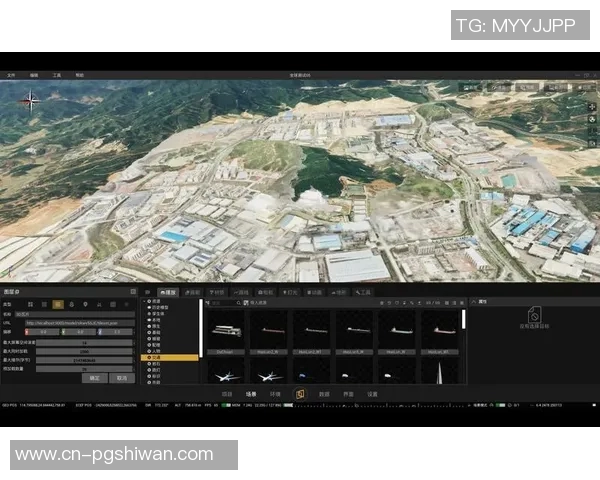This screenshot has width=600, height=480.
Task: Click the grid view icon in asset toolbar
Action: pyautogui.click(x=447, y=303)
